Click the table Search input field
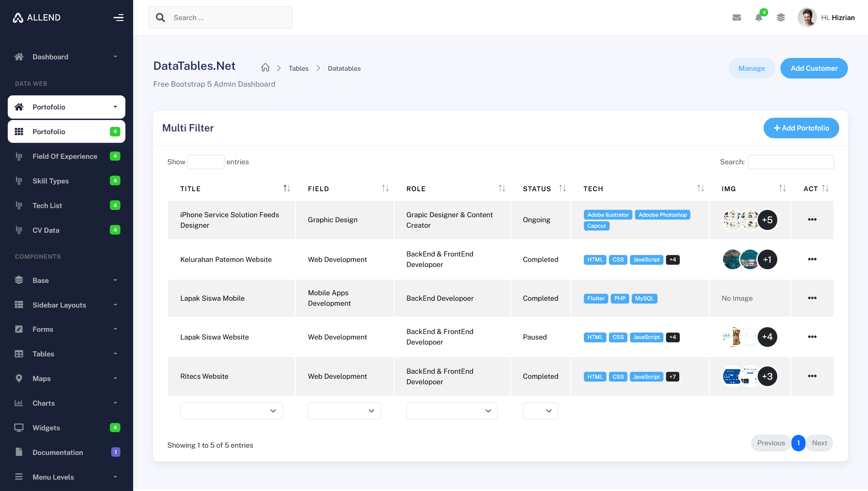Image resolution: width=868 pixels, height=491 pixels. (790, 162)
